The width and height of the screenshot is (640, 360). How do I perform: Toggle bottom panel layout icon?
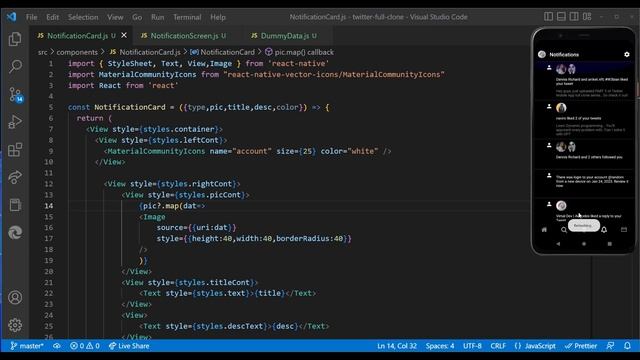coord(561,17)
